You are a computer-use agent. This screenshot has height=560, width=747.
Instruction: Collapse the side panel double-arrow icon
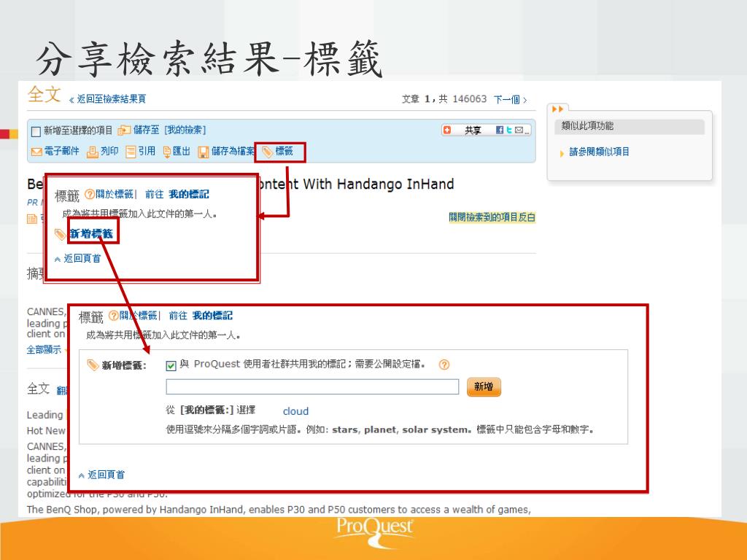[557, 109]
